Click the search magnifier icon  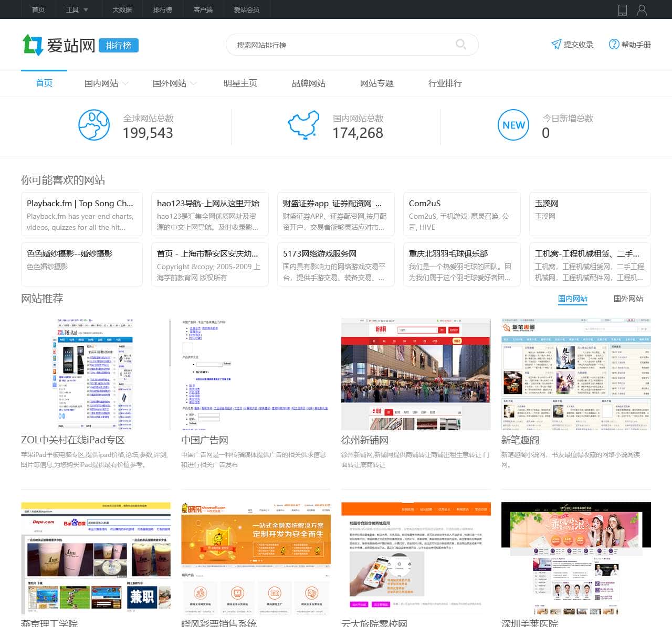(x=460, y=45)
